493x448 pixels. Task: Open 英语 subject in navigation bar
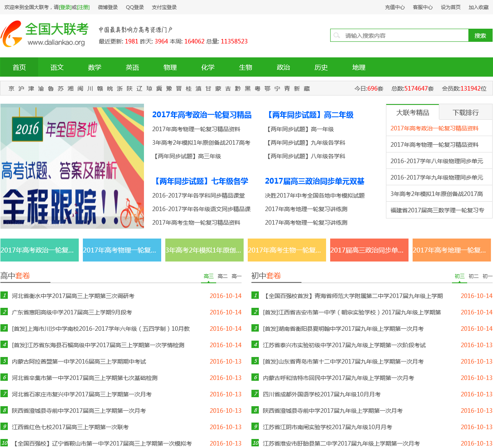pos(132,67)
